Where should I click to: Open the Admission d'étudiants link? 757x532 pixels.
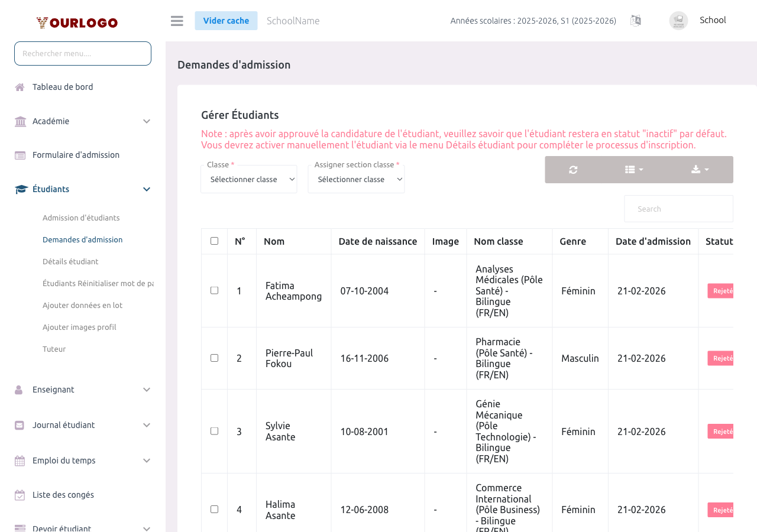[81, 218]
